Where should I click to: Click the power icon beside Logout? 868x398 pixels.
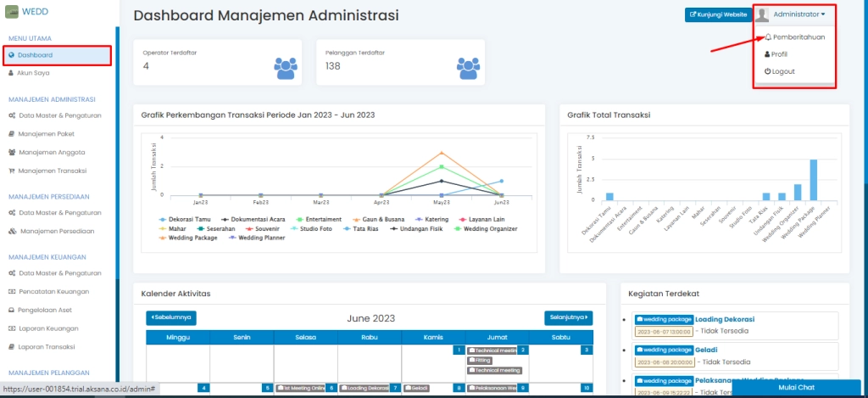tap(768, 71)
